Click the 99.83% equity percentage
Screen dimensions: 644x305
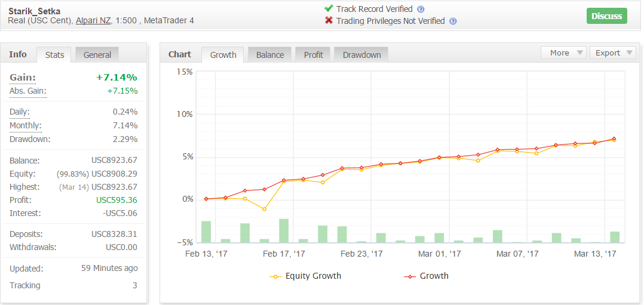[72, 174]
